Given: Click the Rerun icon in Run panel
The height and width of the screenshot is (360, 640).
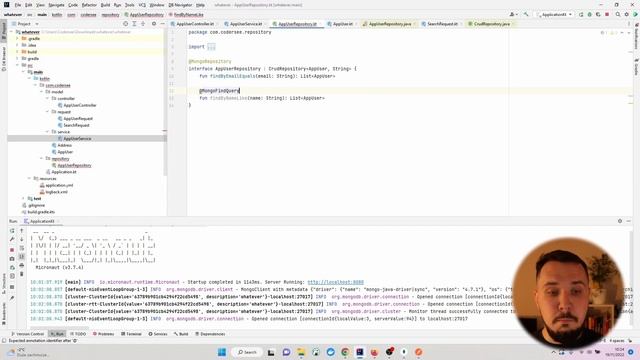Looking at the screenshot, I should (x=12, y=231).
